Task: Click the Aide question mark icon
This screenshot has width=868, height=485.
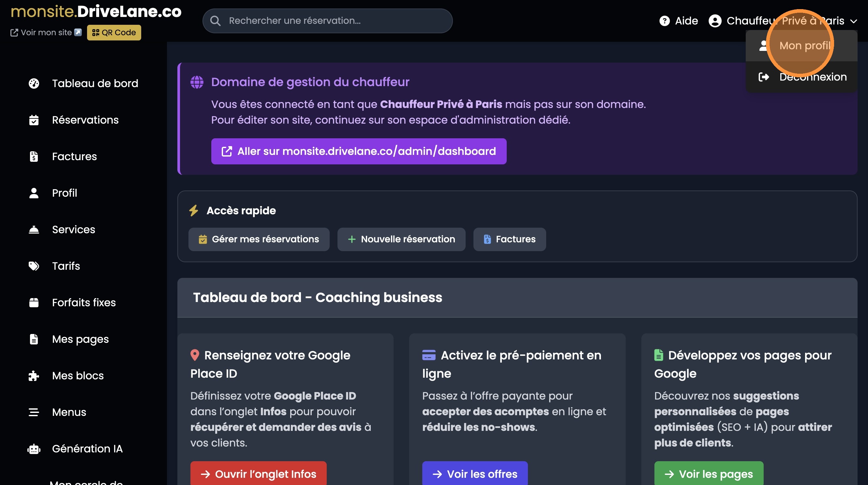Action: point(664,21)
